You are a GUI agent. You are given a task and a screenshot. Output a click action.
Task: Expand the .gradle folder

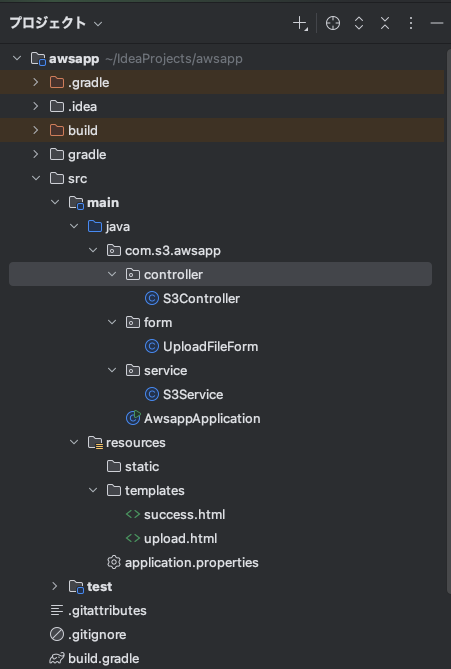pos(36,82)
